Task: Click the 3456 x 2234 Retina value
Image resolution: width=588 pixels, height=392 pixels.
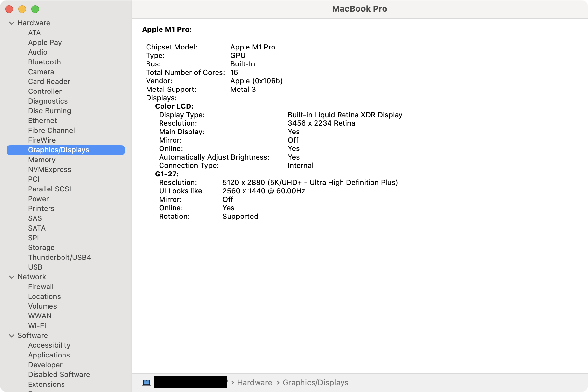Action: 321,123
